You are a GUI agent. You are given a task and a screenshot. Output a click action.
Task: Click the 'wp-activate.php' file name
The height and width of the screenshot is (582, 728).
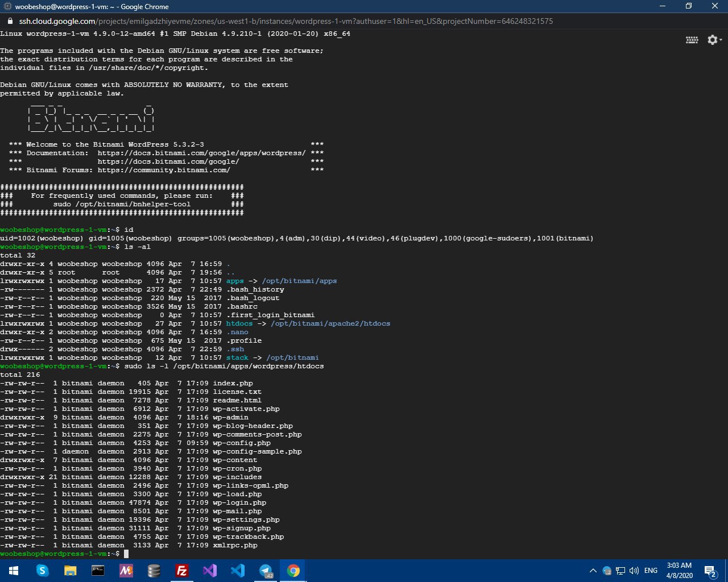(x=246, y=409)
